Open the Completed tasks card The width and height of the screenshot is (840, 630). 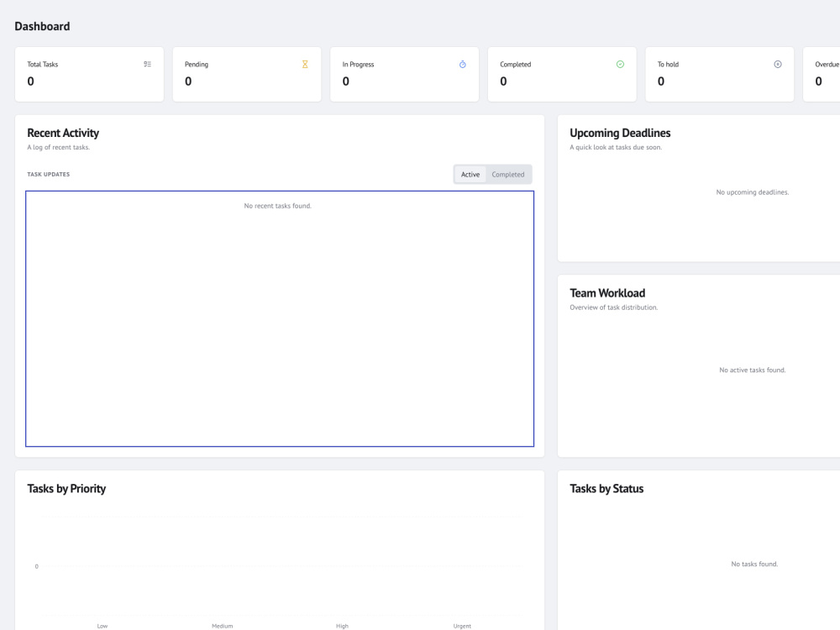point(562,74)
